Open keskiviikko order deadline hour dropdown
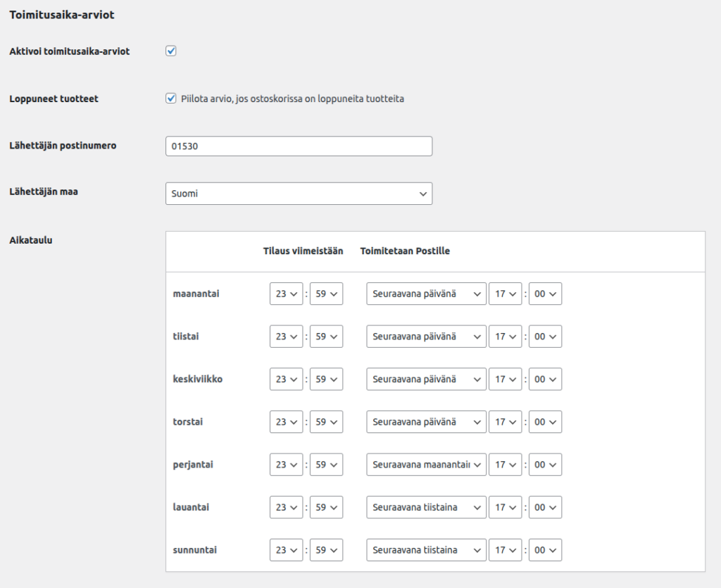The height and width of the screenshot is (588, 721). (x=286, y=380)
